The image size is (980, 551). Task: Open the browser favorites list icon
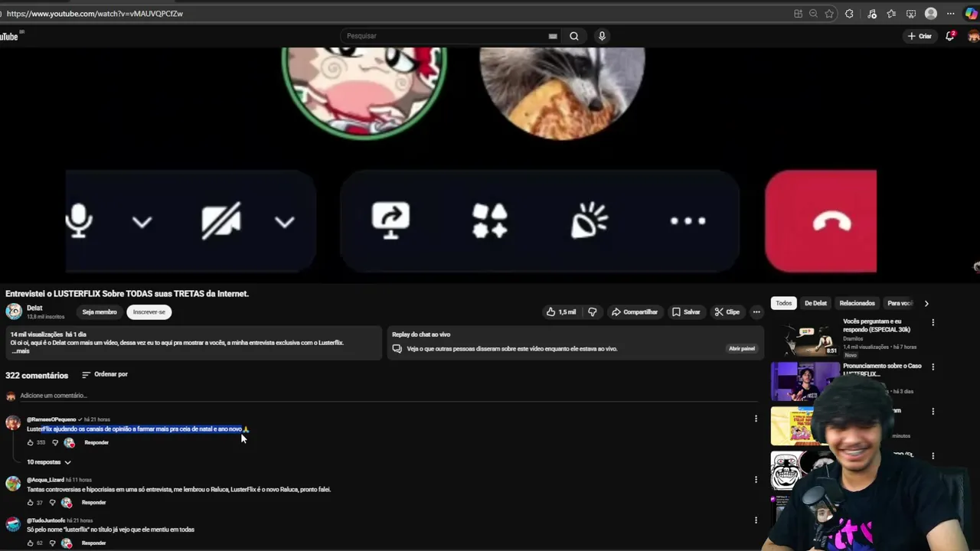891,14
